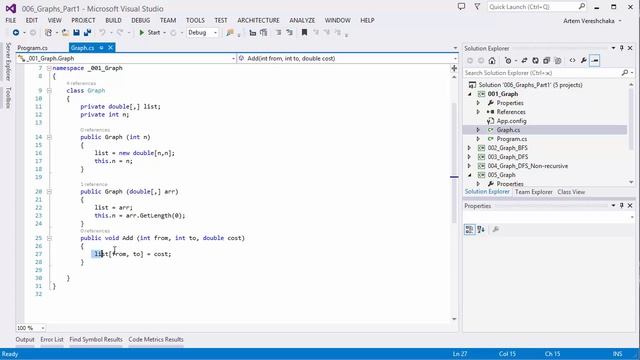The image size is (640, 360).
Task: Click in the Quick Launch search box
Action: tap(537, 7)
